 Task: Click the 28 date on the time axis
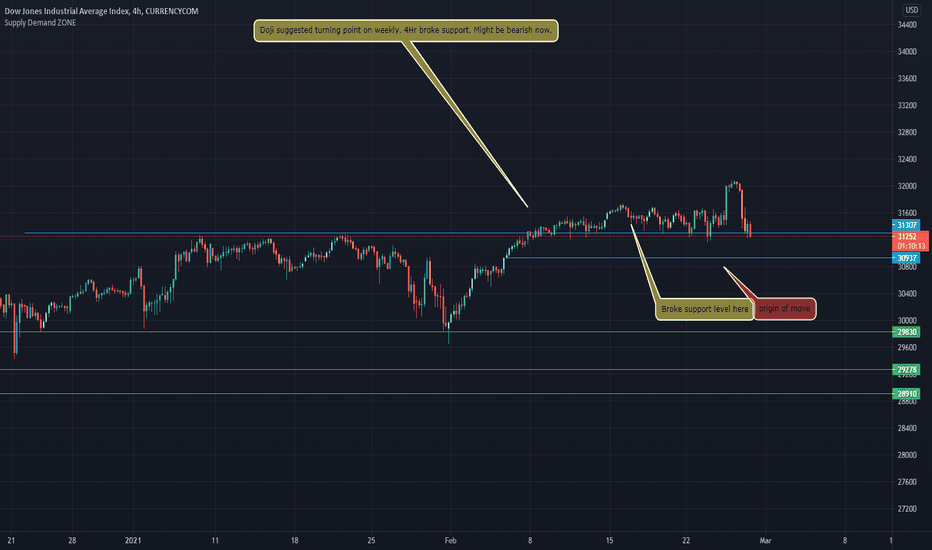click(x=72, y=540)
